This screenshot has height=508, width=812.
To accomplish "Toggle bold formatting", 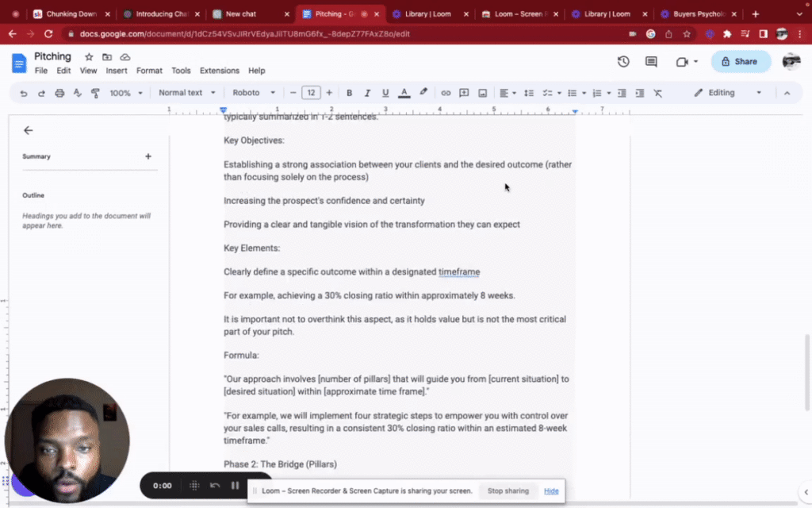I will pos(349,94).
